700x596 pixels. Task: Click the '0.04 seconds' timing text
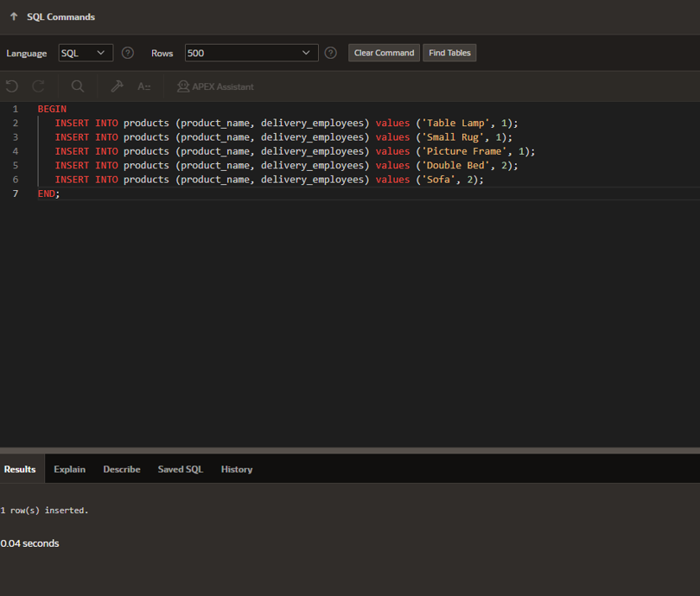pos(29,543)
